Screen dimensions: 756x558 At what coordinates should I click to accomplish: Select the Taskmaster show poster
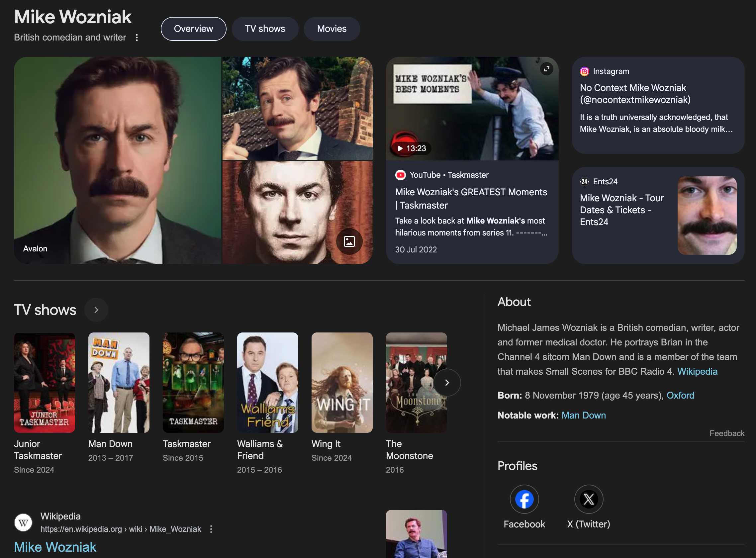[x=193, y=383]
